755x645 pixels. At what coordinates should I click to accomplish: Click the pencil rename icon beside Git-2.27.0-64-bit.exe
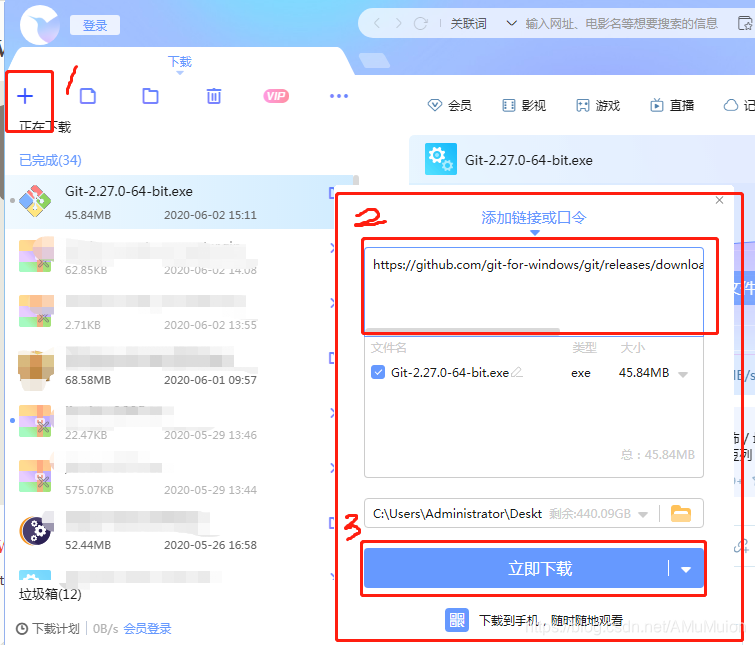tap(517, 372)
